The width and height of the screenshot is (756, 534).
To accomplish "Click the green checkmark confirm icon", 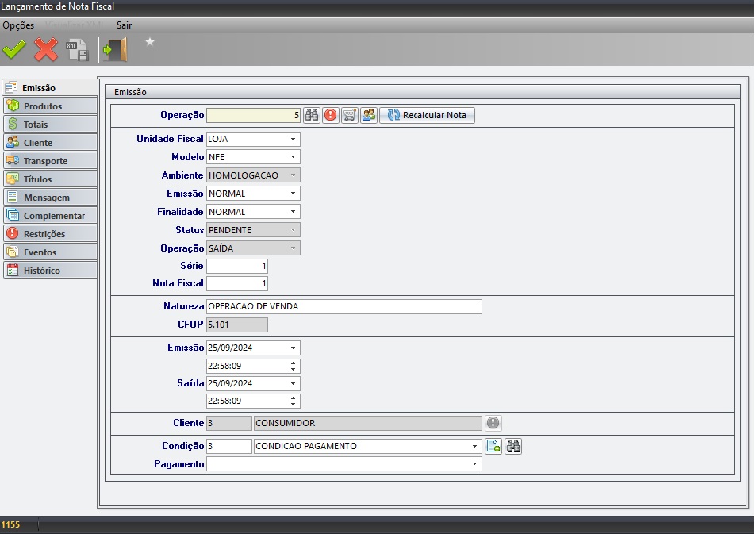I will click(x=14, y=50).
